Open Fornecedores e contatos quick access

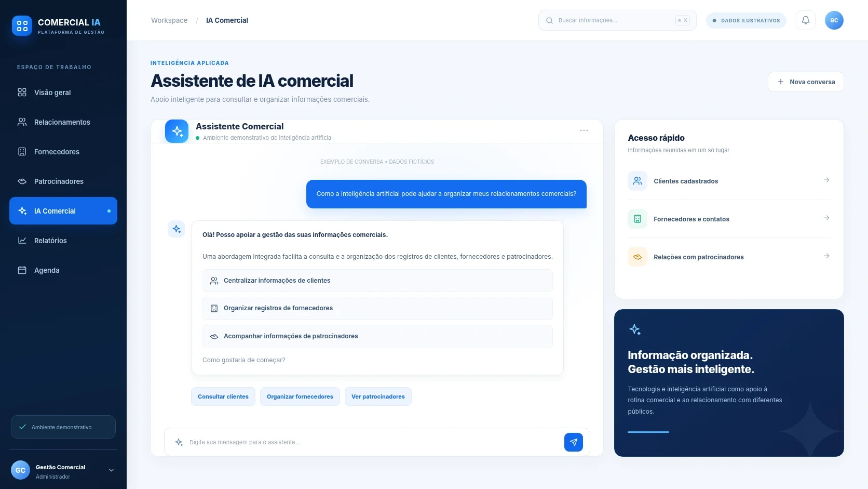click(x=729, y=219)
